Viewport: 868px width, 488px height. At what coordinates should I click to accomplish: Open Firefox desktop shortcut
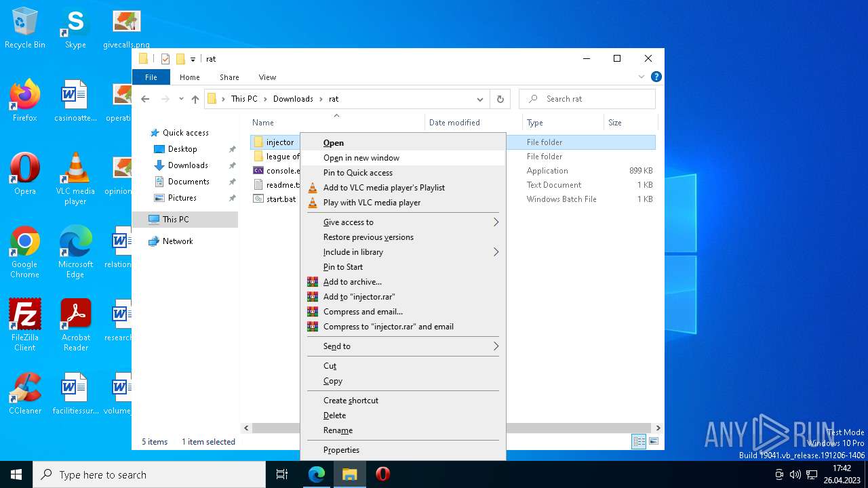pos(25,102)
